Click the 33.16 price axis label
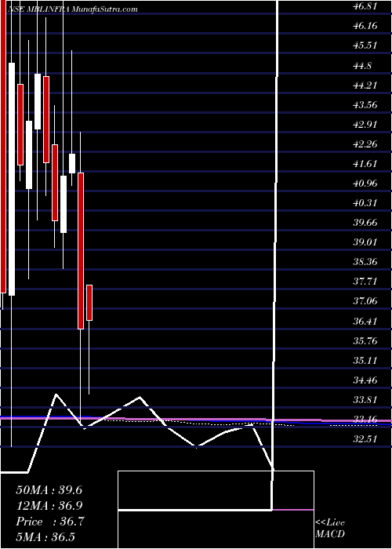Viewport: 392px width, 549px height. tap(365, 419)
